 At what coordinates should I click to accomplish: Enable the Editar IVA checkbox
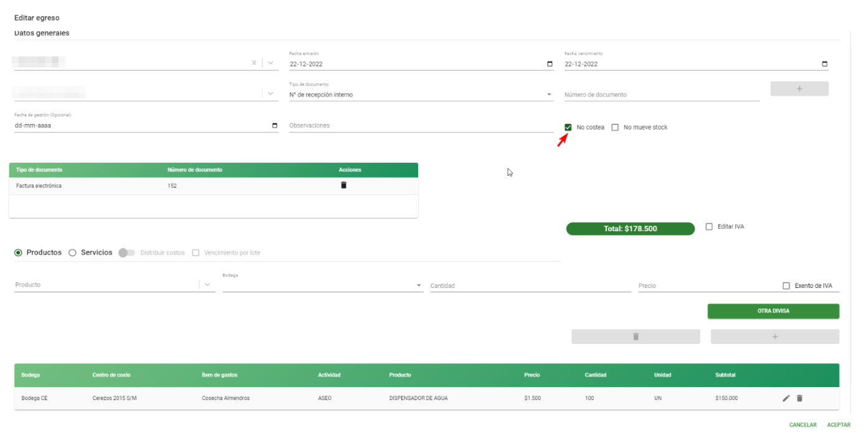click(x=709, y=227)
